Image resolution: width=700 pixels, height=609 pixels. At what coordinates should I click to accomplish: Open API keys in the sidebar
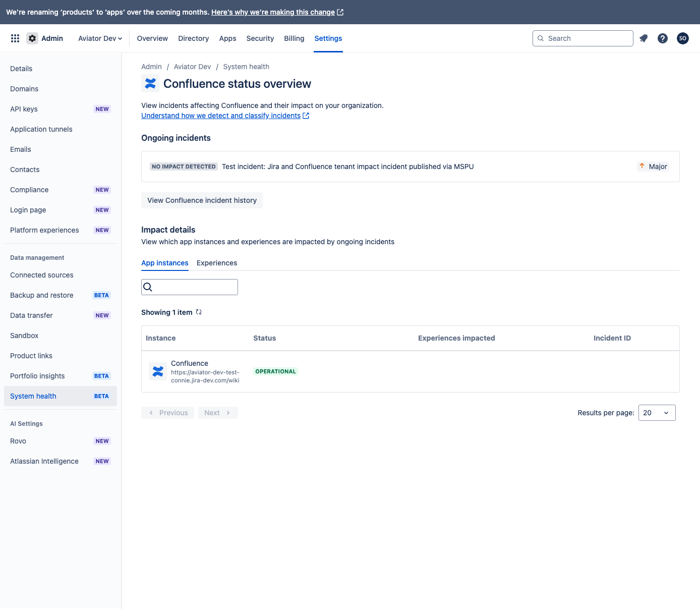[x=61, y=109]
